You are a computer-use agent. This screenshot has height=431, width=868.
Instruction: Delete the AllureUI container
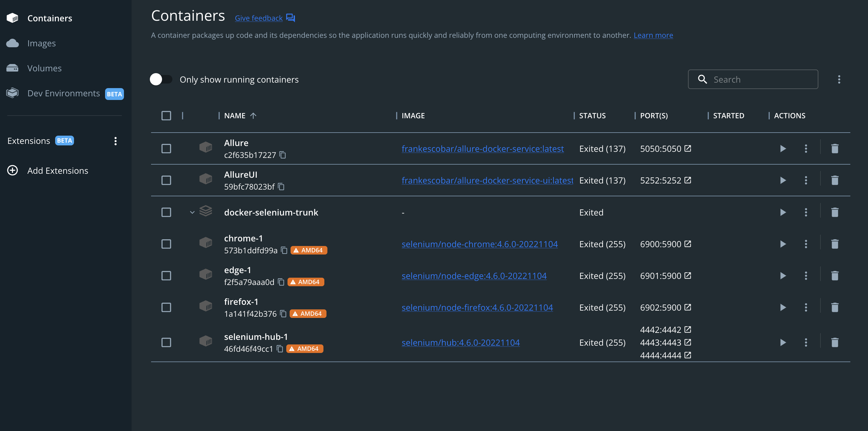(x=834, y=180)
